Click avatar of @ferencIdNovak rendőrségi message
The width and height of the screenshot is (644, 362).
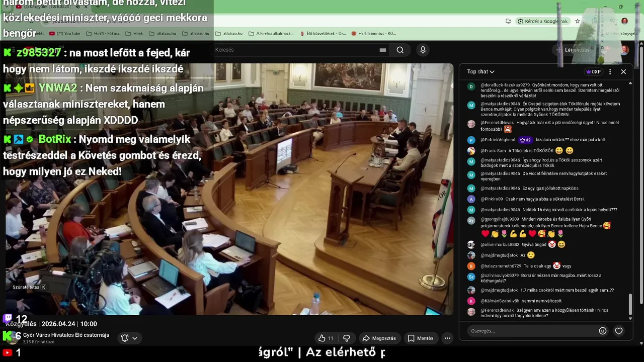[471, 124]
